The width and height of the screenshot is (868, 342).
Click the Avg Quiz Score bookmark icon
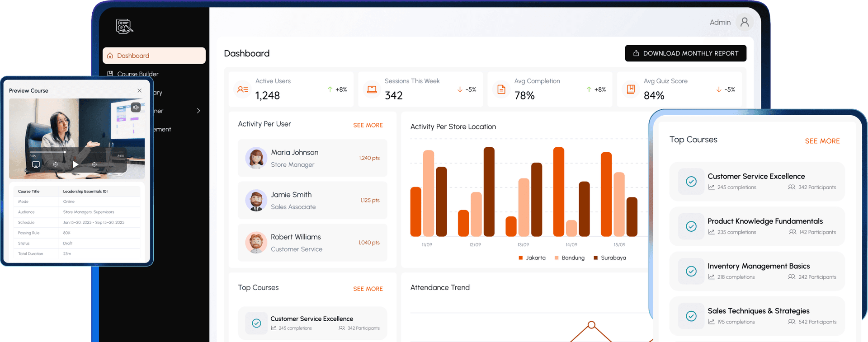click(631, 89)
